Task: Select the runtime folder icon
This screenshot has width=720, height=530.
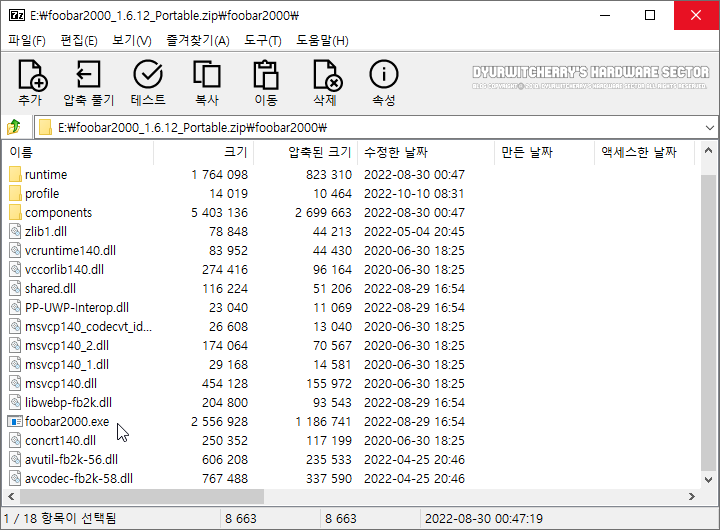Action: pos(15,175)
